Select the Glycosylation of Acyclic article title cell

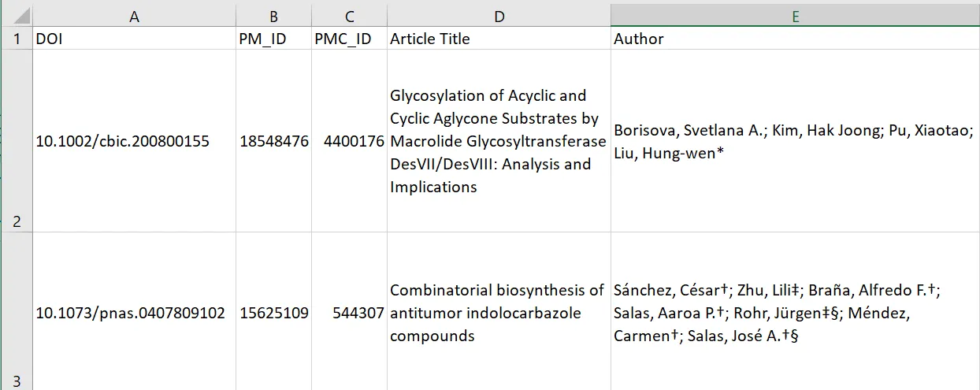[x=499, y=142]
